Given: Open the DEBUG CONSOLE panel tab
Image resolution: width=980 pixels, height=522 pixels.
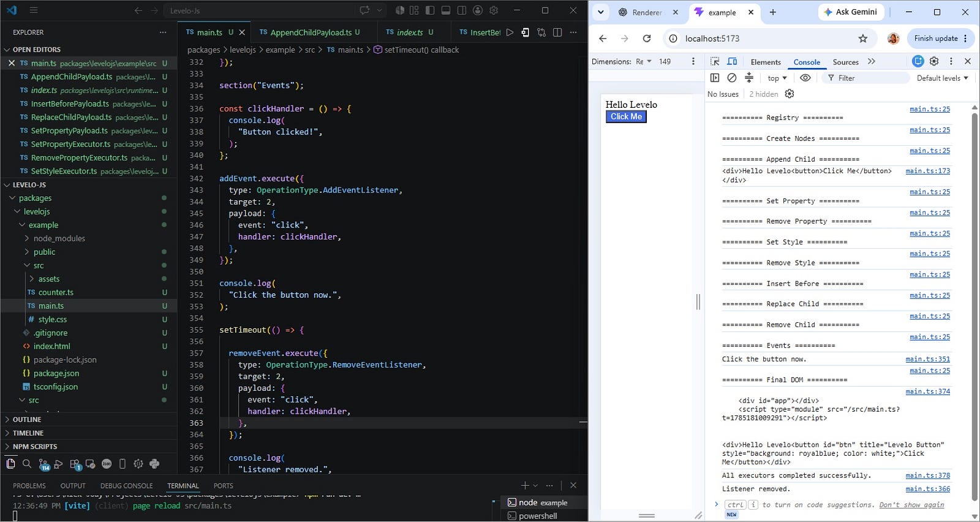Looking at the screenshot, I should [126, 486].
